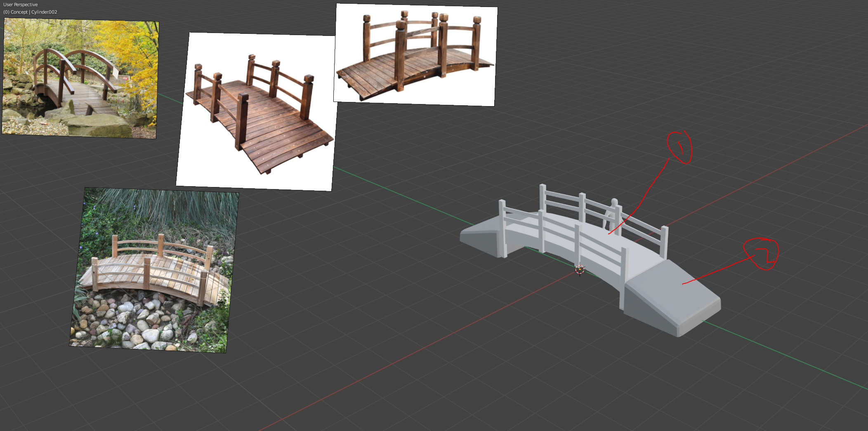Click the 3D cursor at the origin
This screenshot has height=431, width=868.
pyautogui.click(x=580, y=270)
